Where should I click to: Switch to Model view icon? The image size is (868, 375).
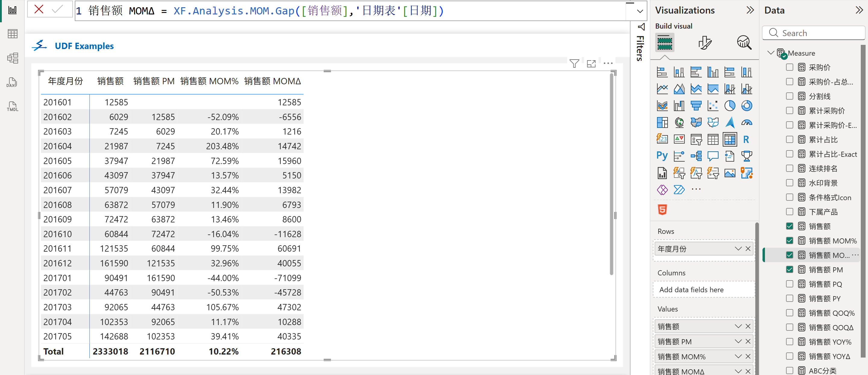12,58
